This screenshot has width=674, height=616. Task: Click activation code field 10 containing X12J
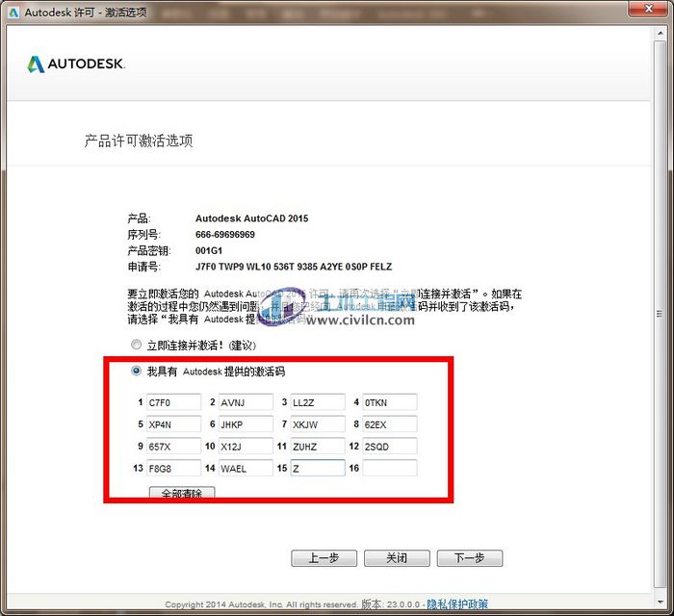tap(246, 447)
